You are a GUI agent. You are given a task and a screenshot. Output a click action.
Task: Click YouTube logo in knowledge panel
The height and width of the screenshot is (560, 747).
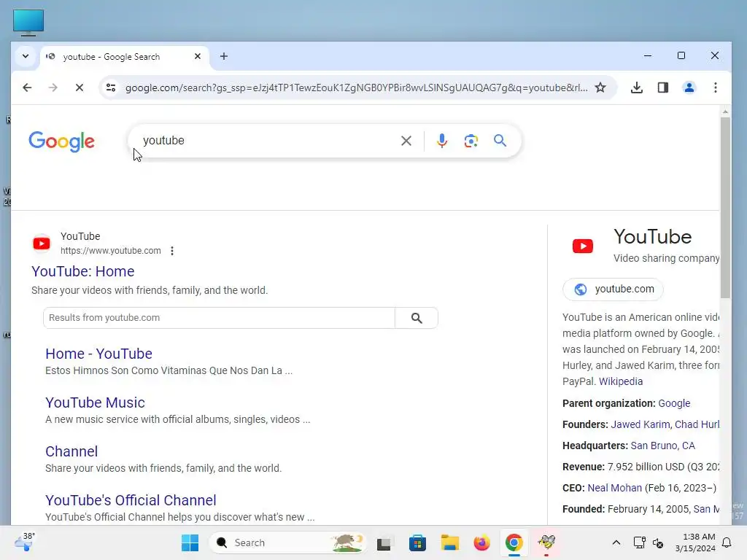583,246
